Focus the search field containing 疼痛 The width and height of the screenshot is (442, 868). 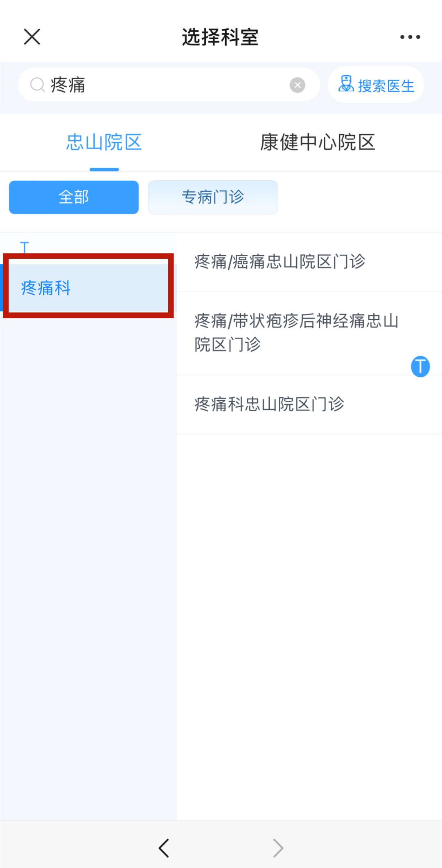point(169,85)
